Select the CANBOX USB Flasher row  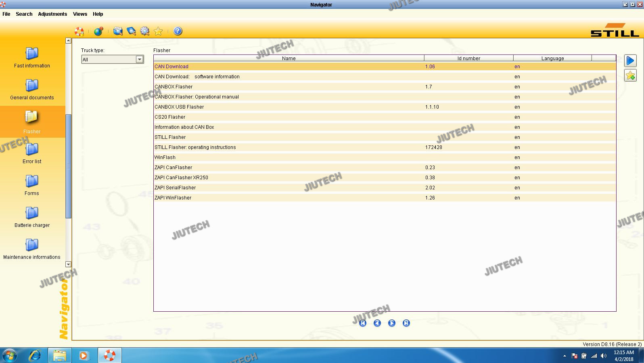coord(385,107)
